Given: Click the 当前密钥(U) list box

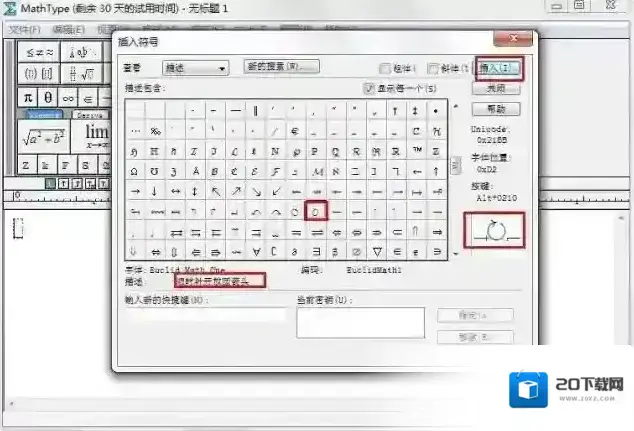Looking at the screenshot, I should [360, 322].
